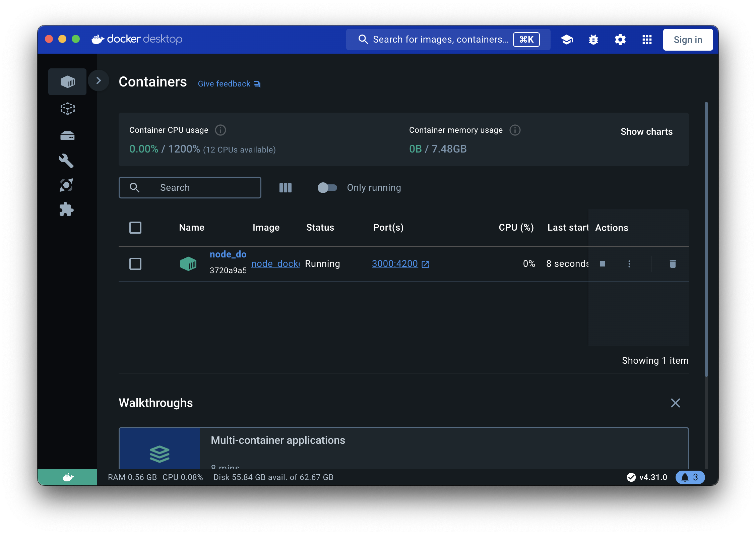
Task: Click the Running status text
Action: tap(322, 264)
